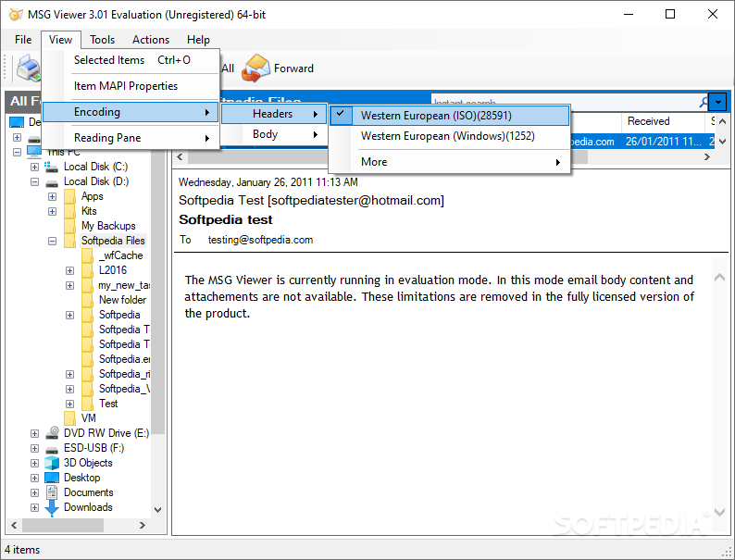Open the Help menu

tap(198, 40)
